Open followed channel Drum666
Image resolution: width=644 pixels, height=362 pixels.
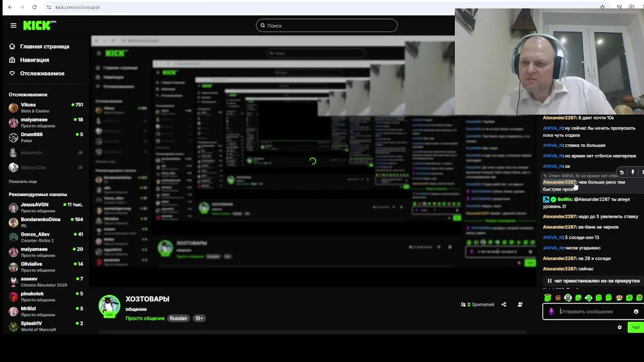pyautogui.click(x=45, y=137)
